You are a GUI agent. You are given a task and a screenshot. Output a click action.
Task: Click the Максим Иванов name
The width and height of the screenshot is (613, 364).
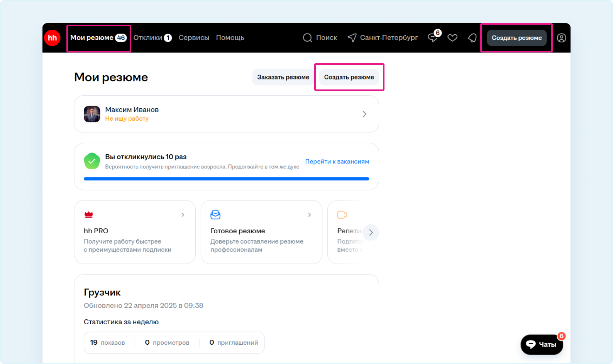pos(132,110)
